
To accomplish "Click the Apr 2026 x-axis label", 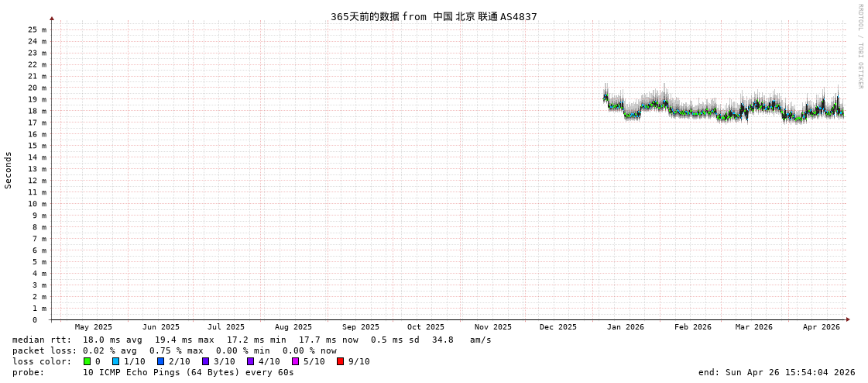I will tap(821, 327).
